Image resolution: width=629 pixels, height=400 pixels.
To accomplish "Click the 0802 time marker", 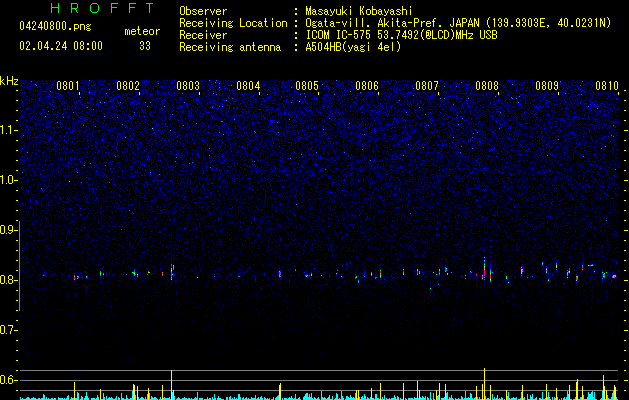I will [128, 85].
